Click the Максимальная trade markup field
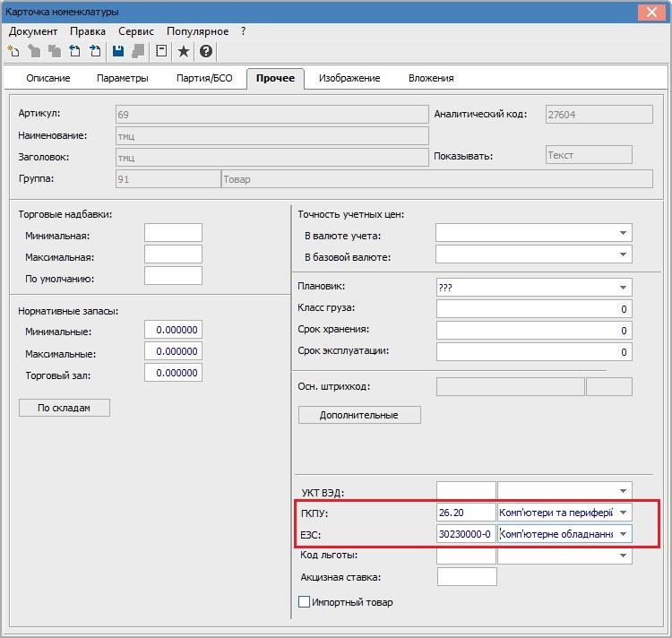 (x=173, y=254)
